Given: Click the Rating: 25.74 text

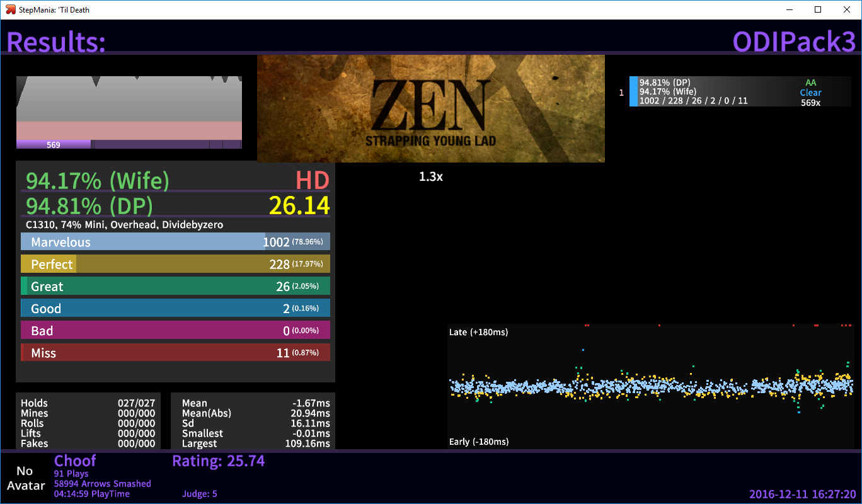Looking at the screenshot, I should coord(218,461).
